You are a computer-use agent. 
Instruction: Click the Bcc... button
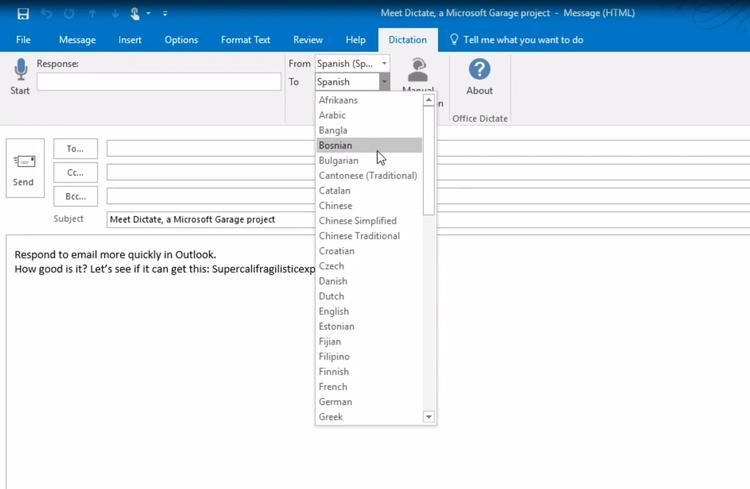coord(76,197)
